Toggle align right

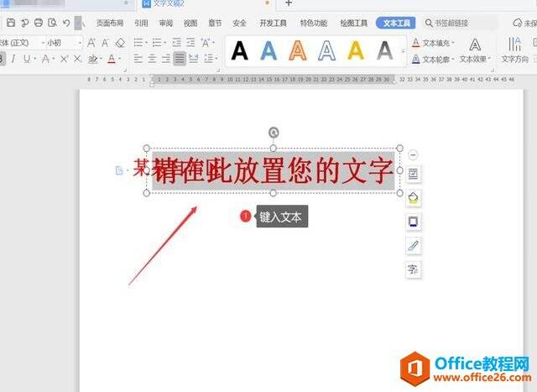(x=166, y=59)
